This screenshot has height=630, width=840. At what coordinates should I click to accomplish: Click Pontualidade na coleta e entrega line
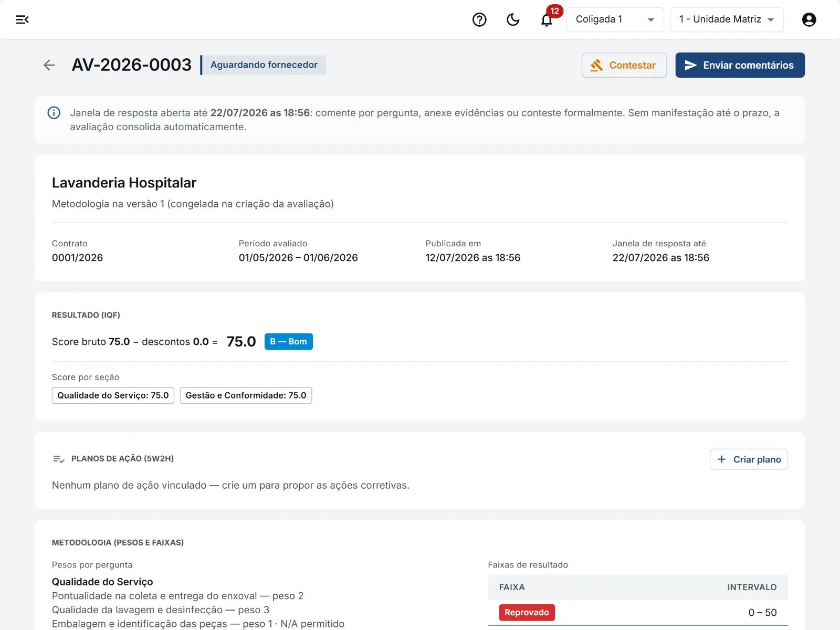click(177, 596)
